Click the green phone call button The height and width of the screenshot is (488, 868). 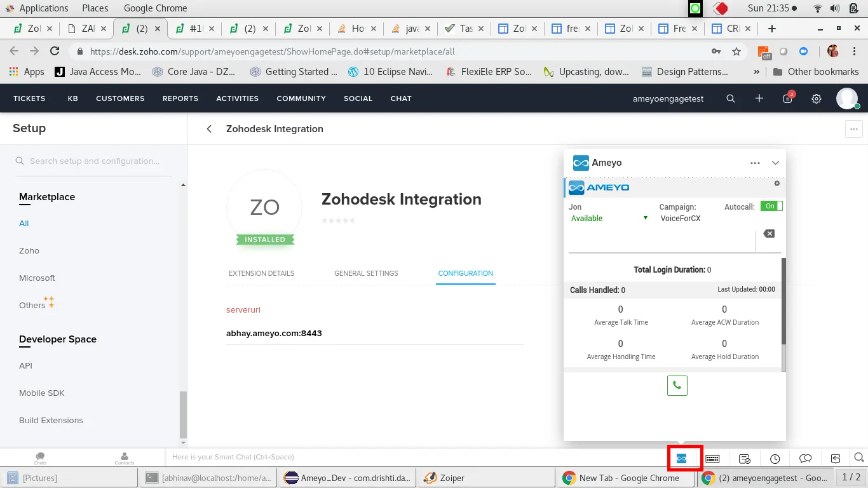pyautogui.click(x=677, y=386)
